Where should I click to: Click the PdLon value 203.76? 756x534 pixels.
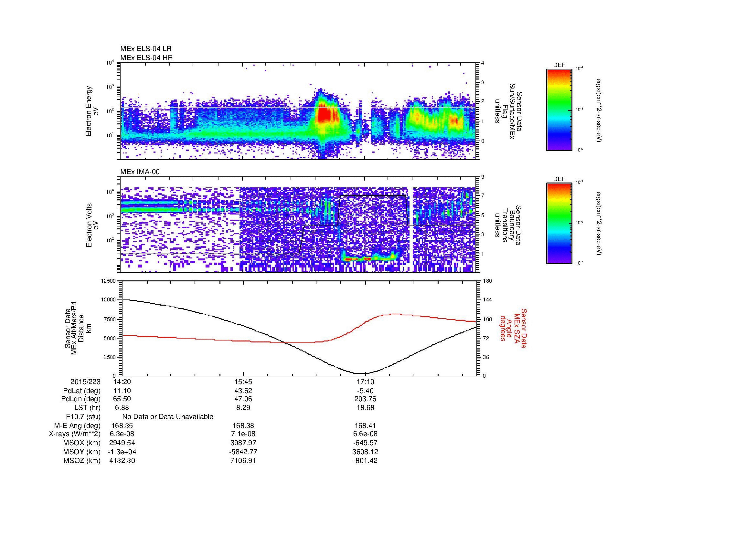(366, 399)
